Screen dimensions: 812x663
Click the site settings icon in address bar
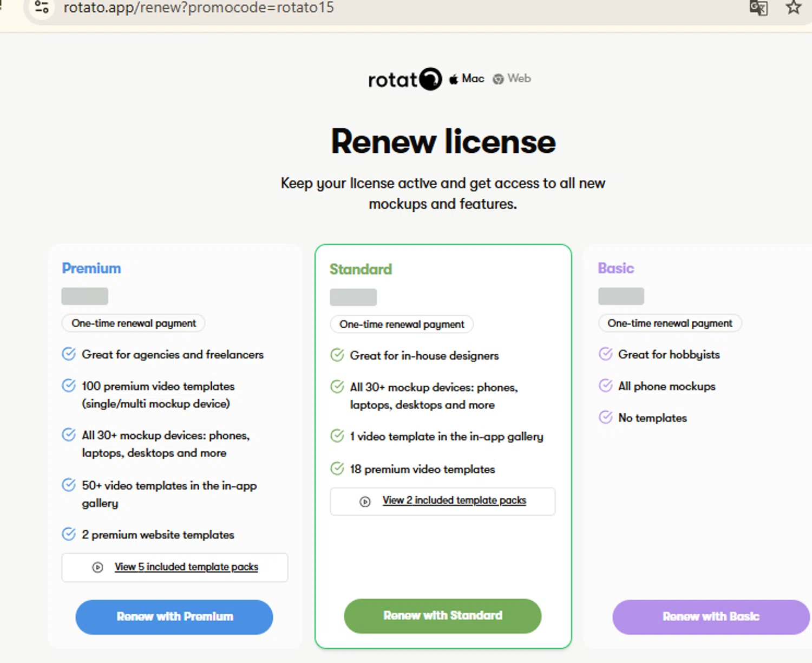pos(42,7)
